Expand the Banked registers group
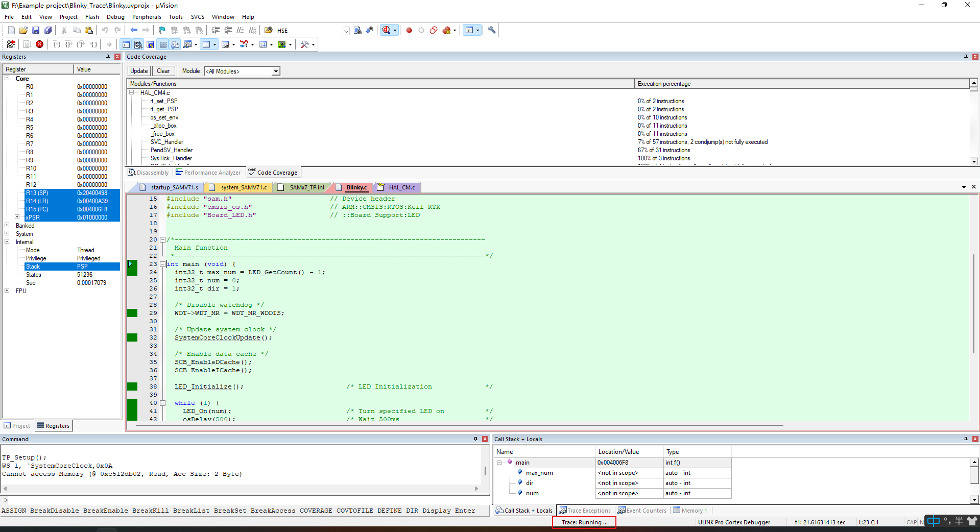Image resolution: width=980 pixels, height=532 pixels. 7,225
